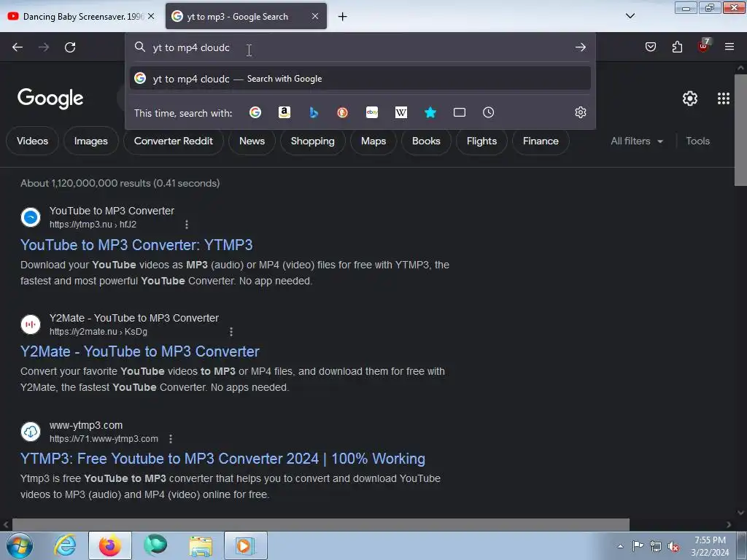The image size is (747, 560).
Task: Filter results by Videos
Action: 32,141
